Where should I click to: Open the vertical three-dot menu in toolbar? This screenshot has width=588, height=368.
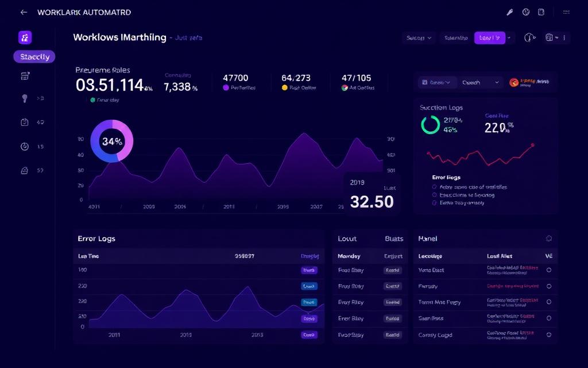[x=564, y=37]
